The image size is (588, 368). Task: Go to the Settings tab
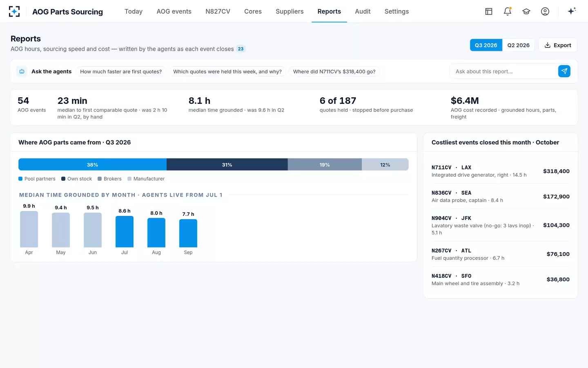(x=396, y=11)
